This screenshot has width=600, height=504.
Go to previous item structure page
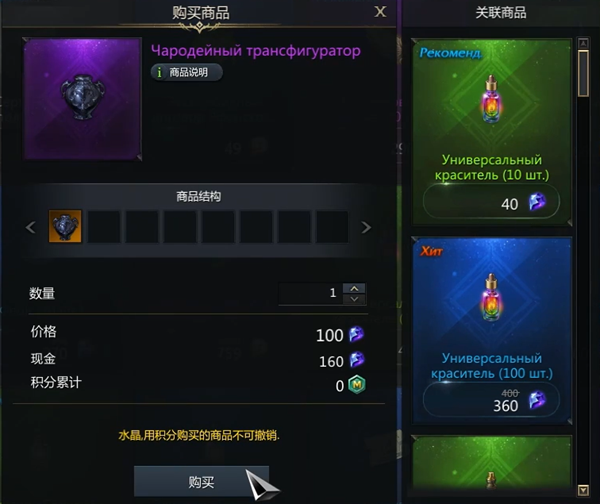[31, 227]
